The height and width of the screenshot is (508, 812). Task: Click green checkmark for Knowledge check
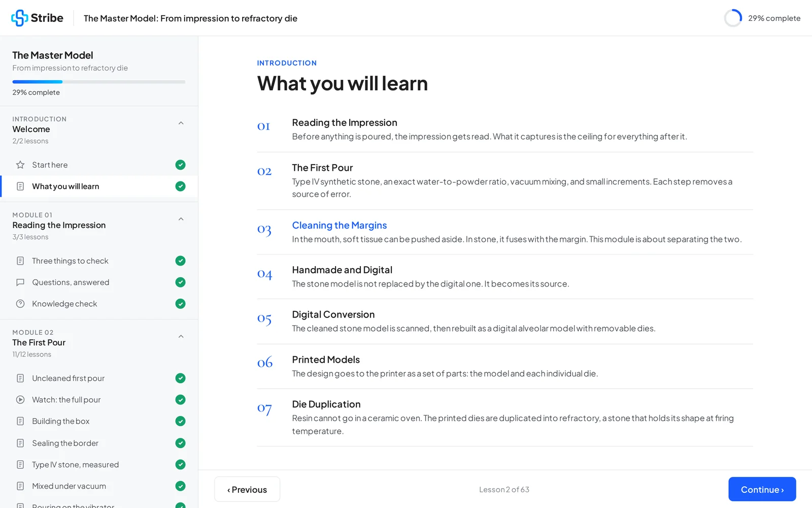[180, 304]
